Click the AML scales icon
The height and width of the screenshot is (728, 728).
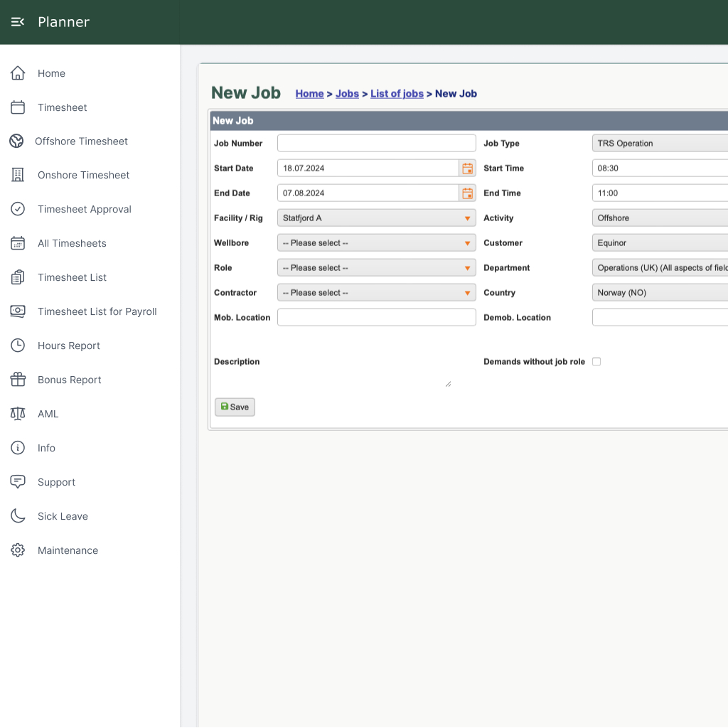[x=17, y=414]
